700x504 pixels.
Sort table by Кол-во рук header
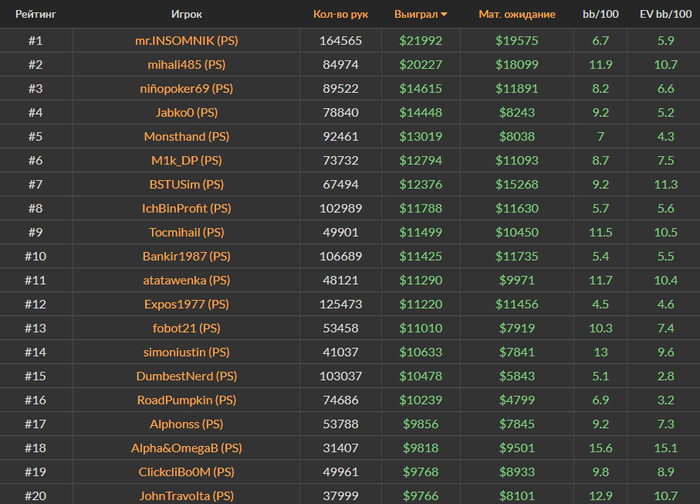(x=341, y=14)
